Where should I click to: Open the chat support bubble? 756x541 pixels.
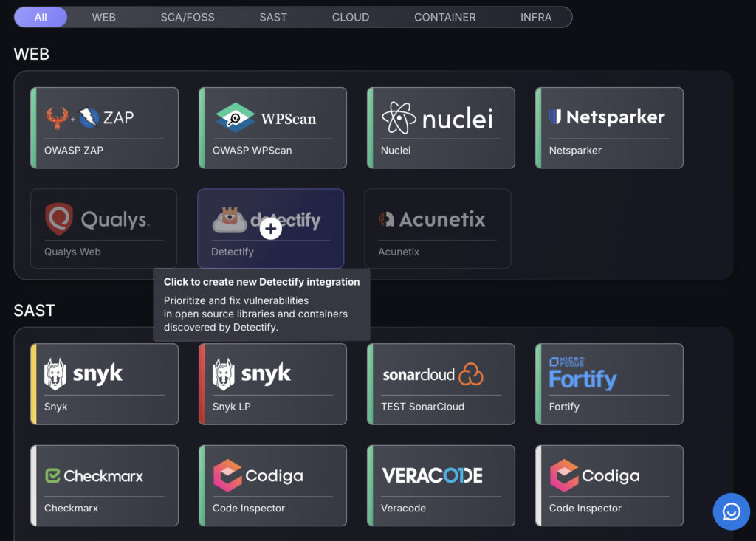[732, 511]
